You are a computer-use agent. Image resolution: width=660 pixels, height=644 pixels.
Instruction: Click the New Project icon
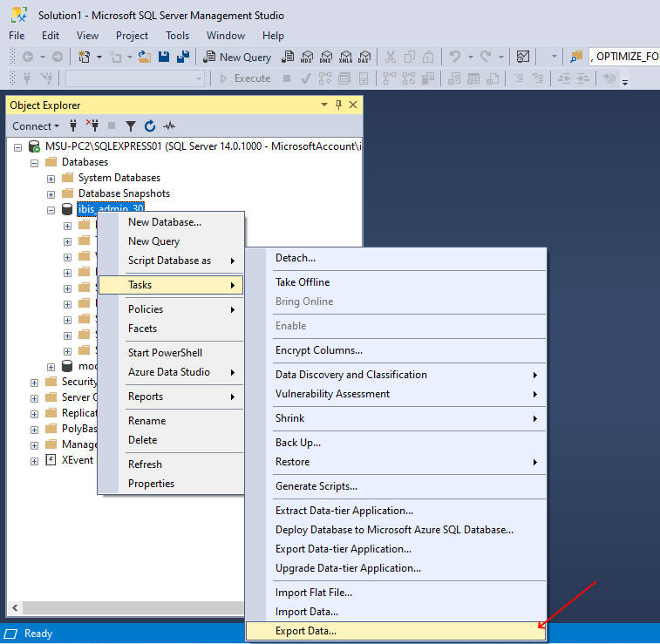coord(85,57)
